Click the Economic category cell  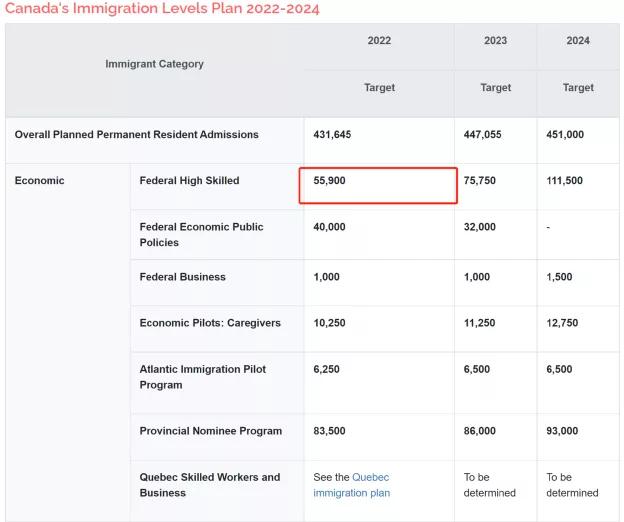click(x=39, y=181)
